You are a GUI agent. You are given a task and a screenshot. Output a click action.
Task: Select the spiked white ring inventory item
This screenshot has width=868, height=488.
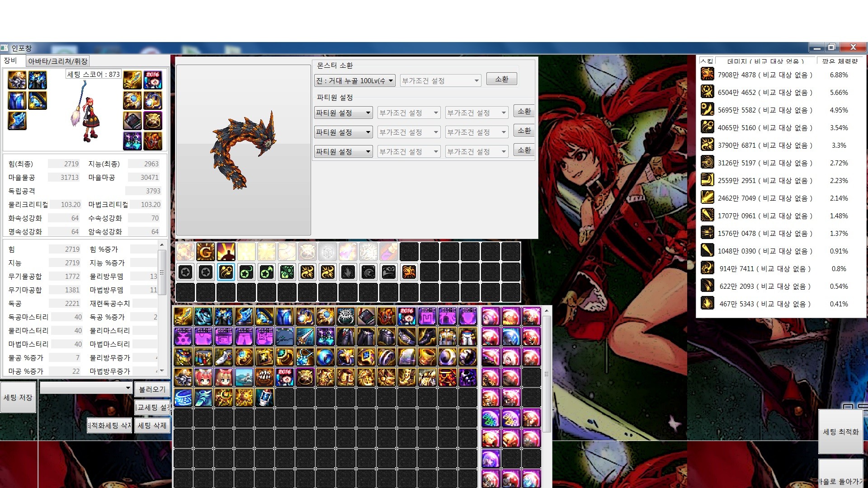[346, 317]
